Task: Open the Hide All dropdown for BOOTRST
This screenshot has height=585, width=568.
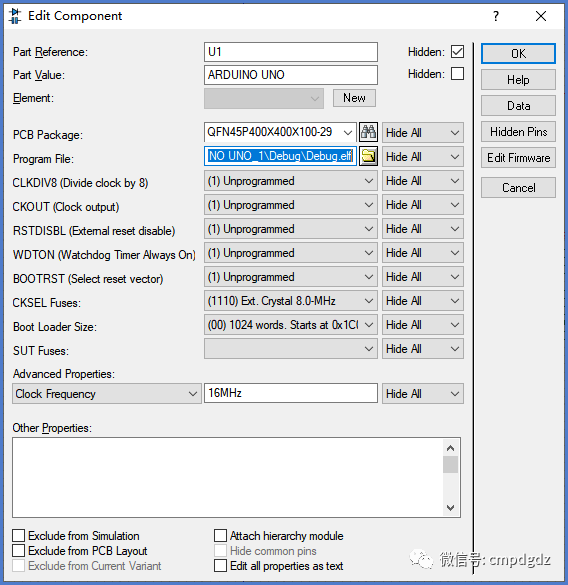Action: (423, 277)
